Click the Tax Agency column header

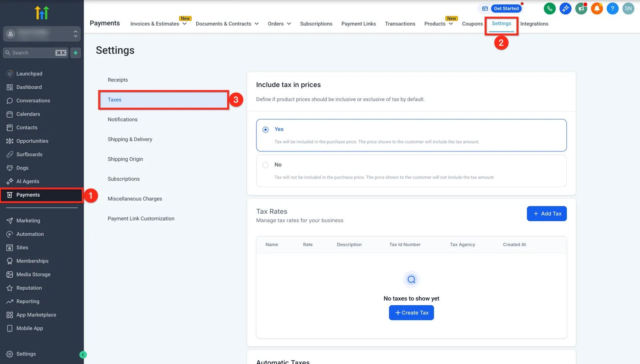point(462,245)
